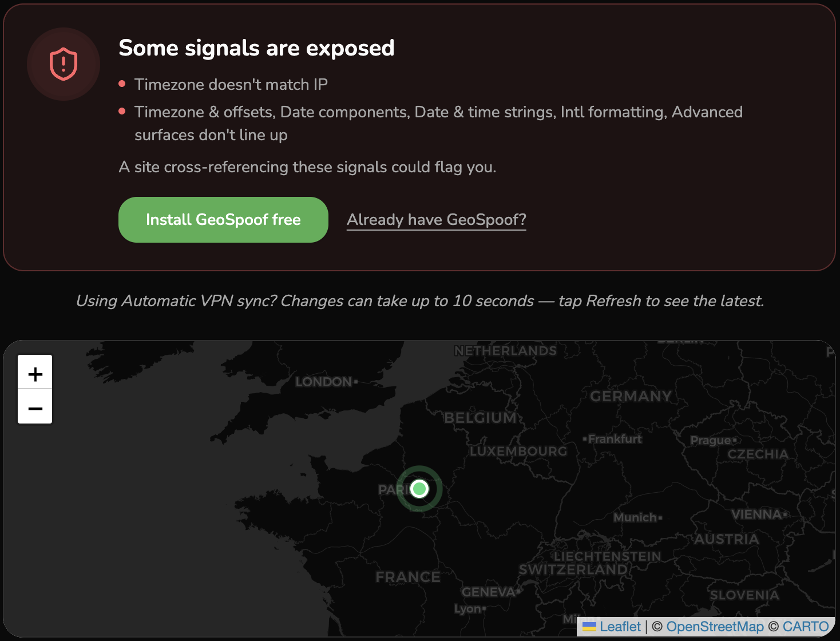840x641 pixels.
Task: Click the BELGIUM label on the map
Action: click(481, 418)
